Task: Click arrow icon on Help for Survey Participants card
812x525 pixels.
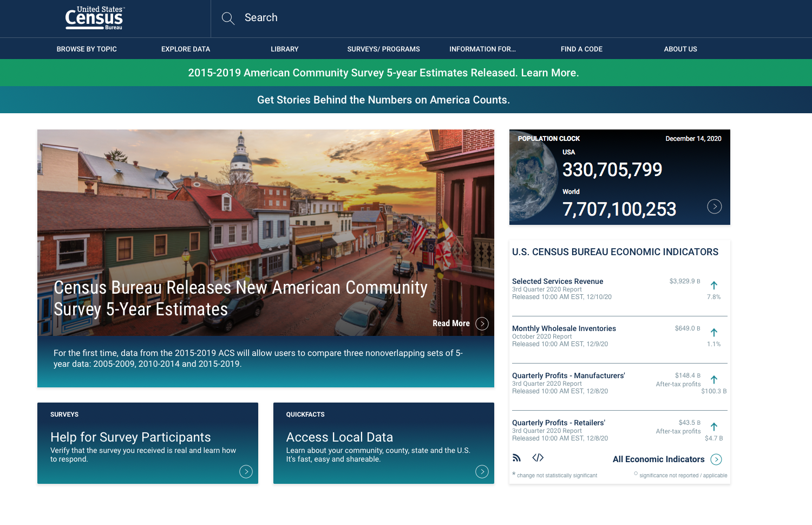Action: [246, 471]
